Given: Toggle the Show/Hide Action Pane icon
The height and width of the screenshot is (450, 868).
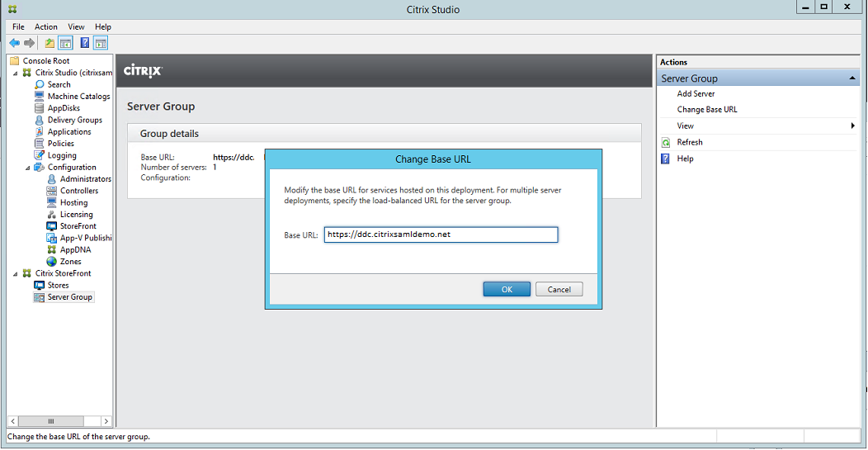Looking at the screenshot, I should pyautogui.click(x=100, y=43).
